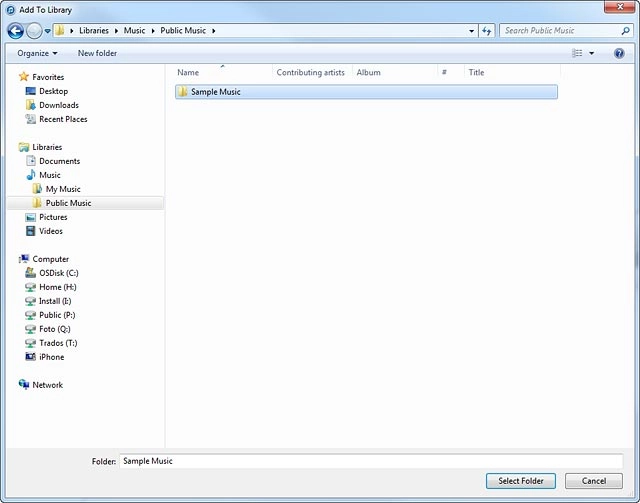Click the Back navigation arrow button
This screenshot has height=503, width=640.
pos(17,31)
